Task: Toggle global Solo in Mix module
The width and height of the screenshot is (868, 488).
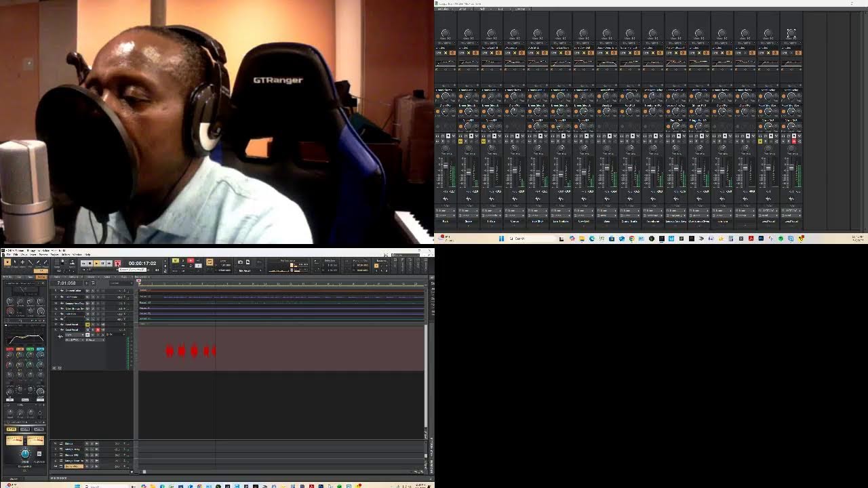Action: click(183, 260)
